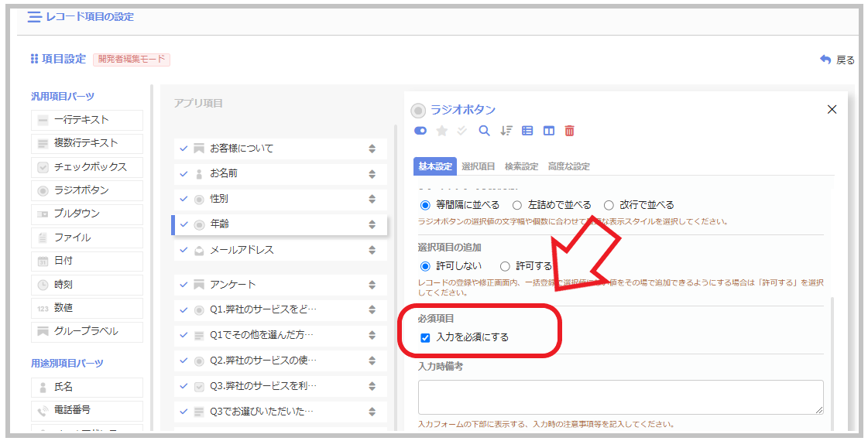Click the 入力時備考 text area
The height and width of the screenshot is (441, 868).
(620, 398)
